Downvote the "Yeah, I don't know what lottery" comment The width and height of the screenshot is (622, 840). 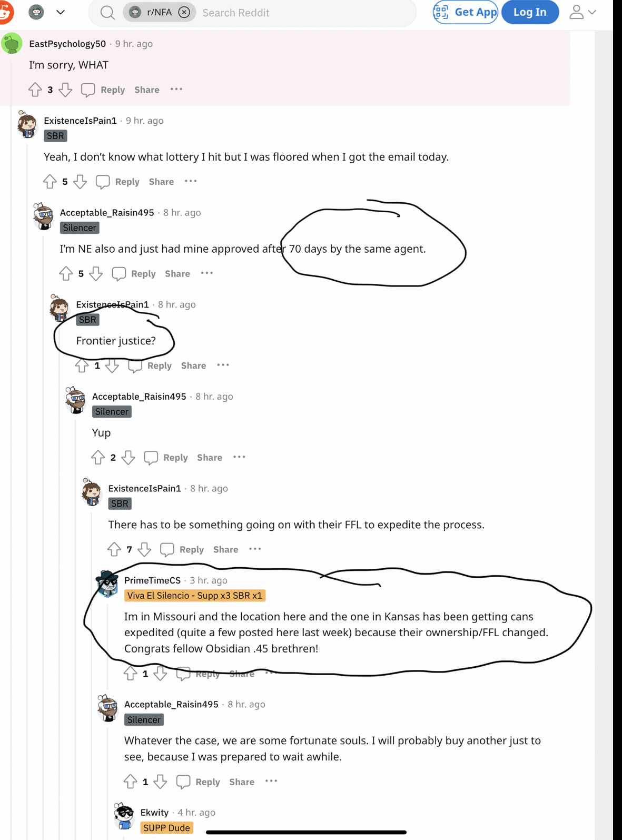click(x=80, y=182)
